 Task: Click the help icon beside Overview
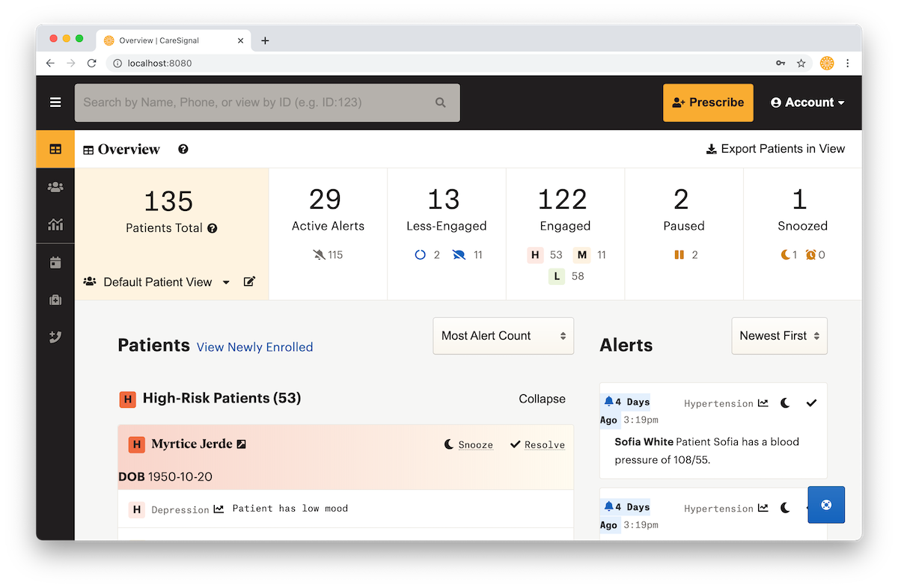click(x=183, y=149)
